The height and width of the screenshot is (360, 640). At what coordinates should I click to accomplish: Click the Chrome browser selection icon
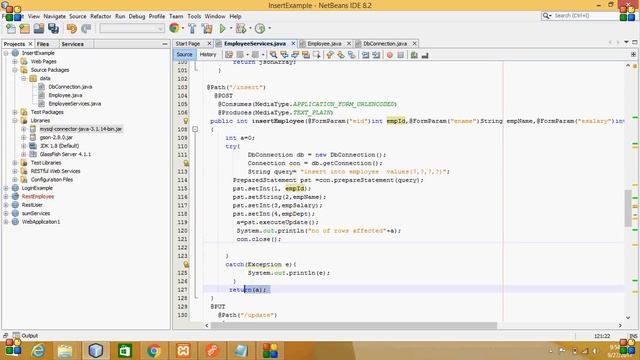174,28
